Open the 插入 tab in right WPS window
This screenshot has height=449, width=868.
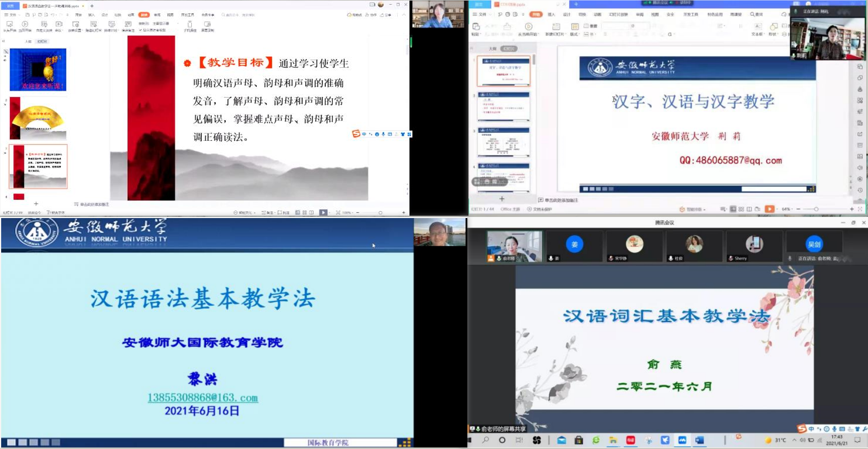[x=551, y=14]
